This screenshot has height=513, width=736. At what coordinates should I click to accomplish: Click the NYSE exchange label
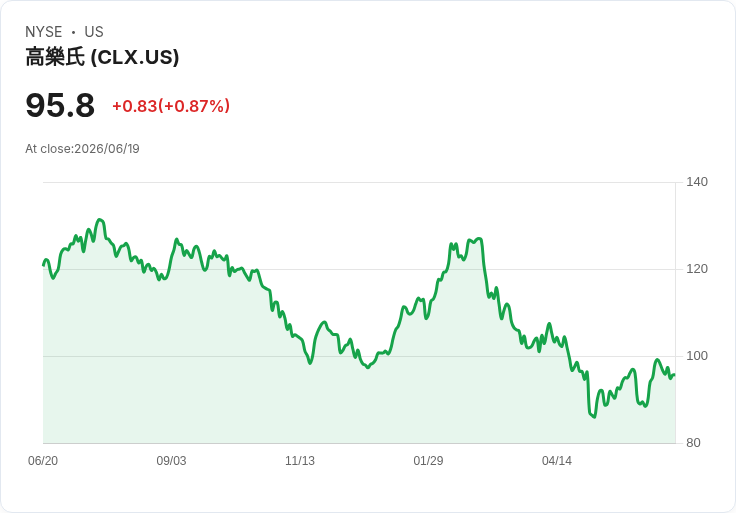[x=44, y=32]
